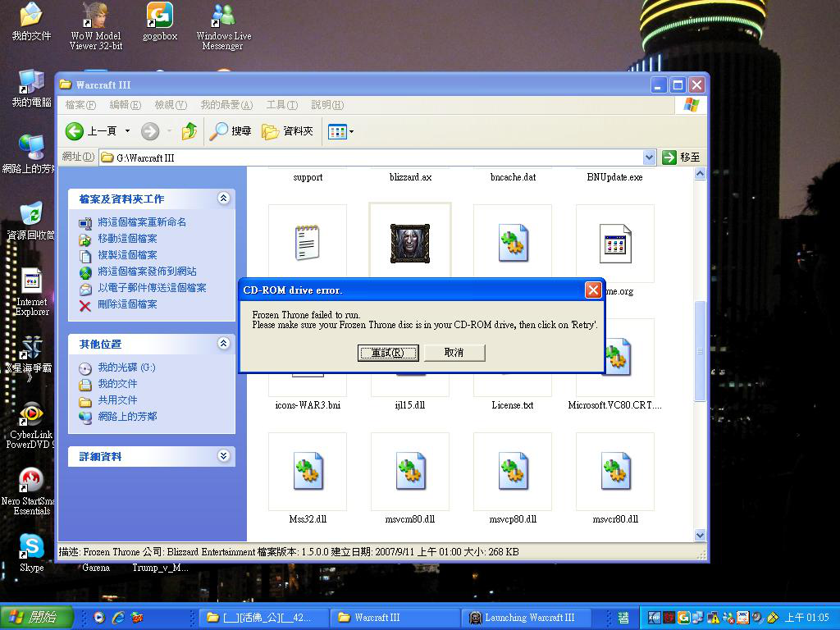The width and height of the screenshot is (840, 630).
Task: Click 刪除這個檔案 link
Action: (127, 305)
